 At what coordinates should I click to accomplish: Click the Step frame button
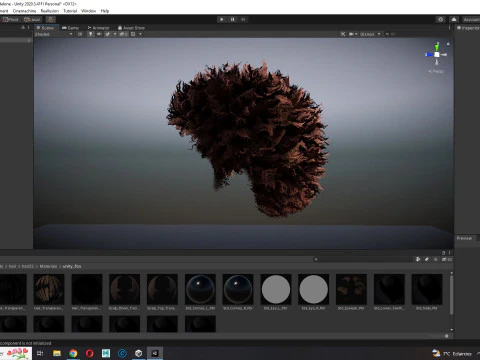pyautogui.click(x=243, y=19)
